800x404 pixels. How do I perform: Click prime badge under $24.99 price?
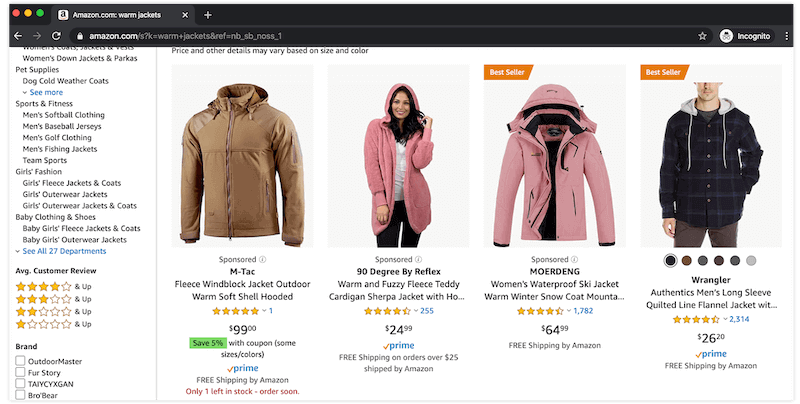tap(398, 346)
